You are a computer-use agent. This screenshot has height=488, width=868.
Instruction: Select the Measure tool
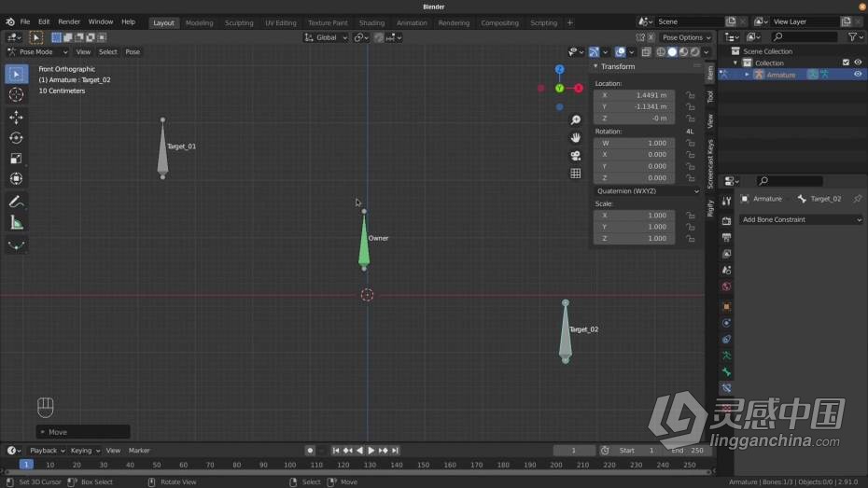point(16,223)
